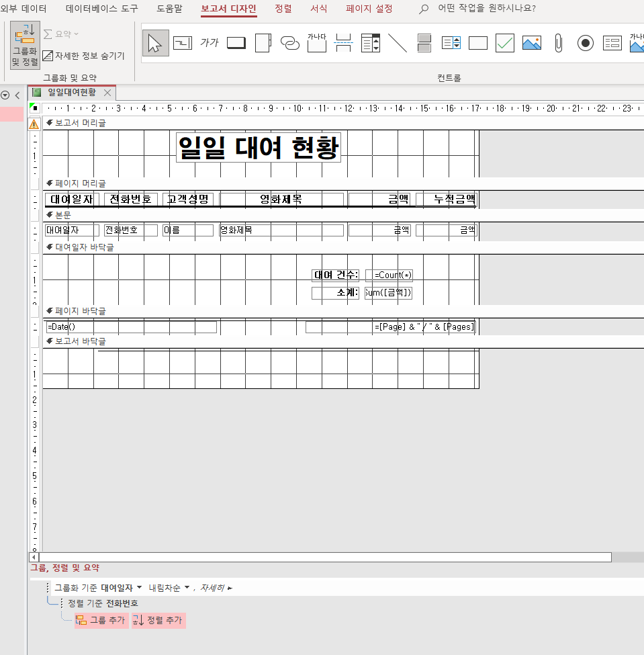This screenshot has width=644, height=655.
Task: Toggle the Group & Sort button
Action: (25, 45)
